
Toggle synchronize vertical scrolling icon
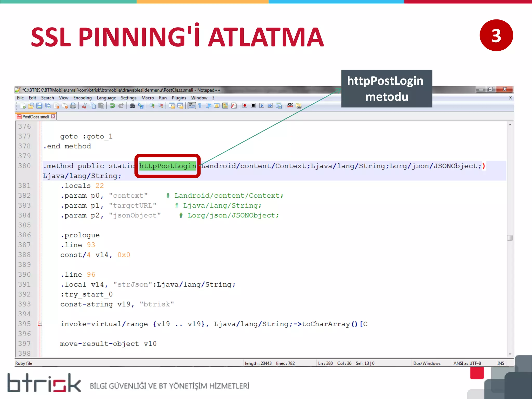click(172, 106)
